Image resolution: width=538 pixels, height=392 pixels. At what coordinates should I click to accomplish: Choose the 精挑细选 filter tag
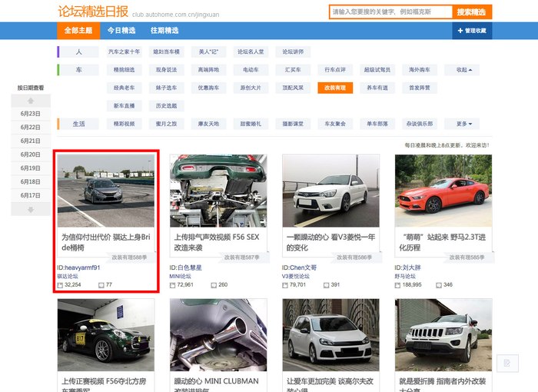124,70
